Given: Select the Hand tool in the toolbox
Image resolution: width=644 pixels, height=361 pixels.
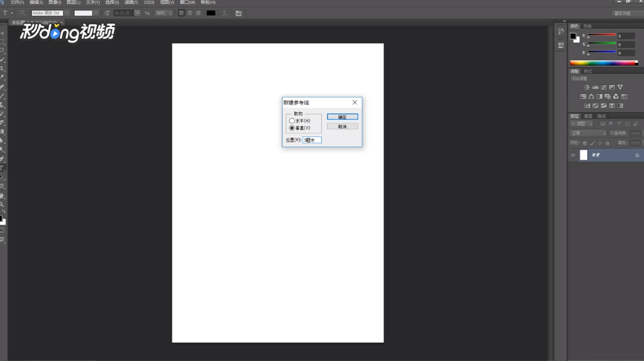Looking at the screenshot, I should (x=2, y=195).
